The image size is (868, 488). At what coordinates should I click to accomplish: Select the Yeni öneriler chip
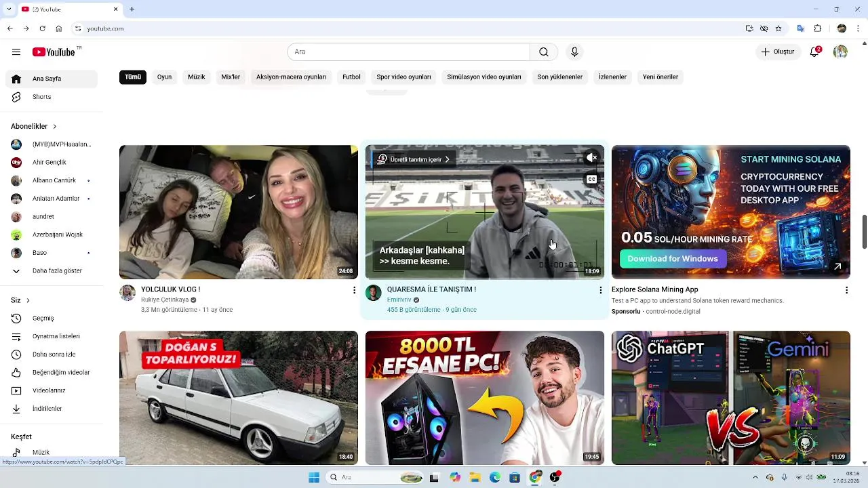point(660,77)
